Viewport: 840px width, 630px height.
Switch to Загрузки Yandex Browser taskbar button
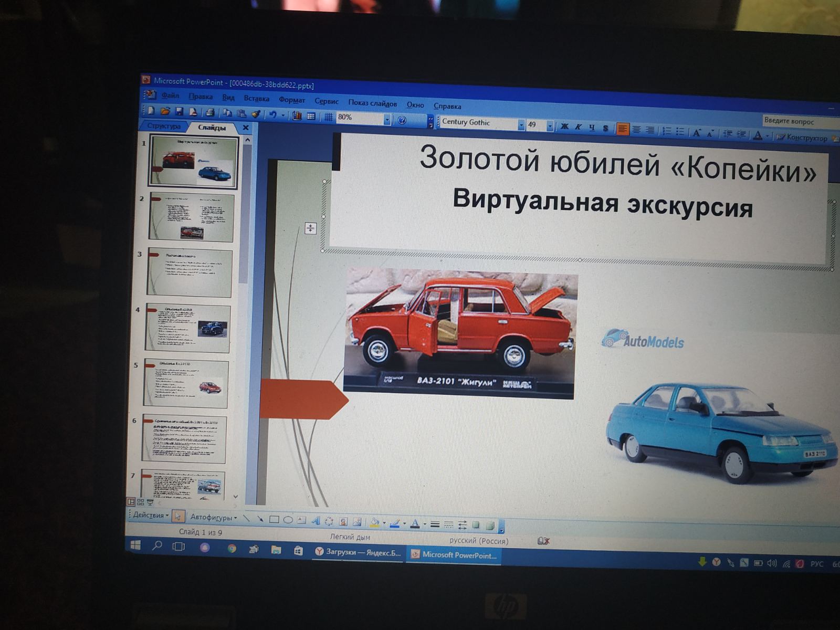click(x=358, y=552)
